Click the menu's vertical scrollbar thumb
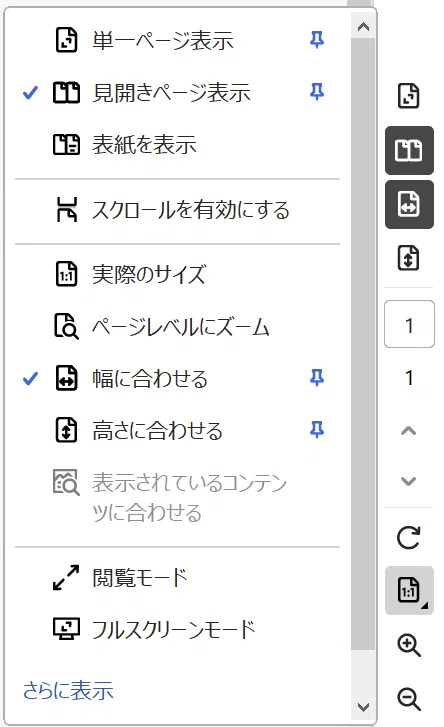The height and width of the screenshot is (727, 444). 363,344
